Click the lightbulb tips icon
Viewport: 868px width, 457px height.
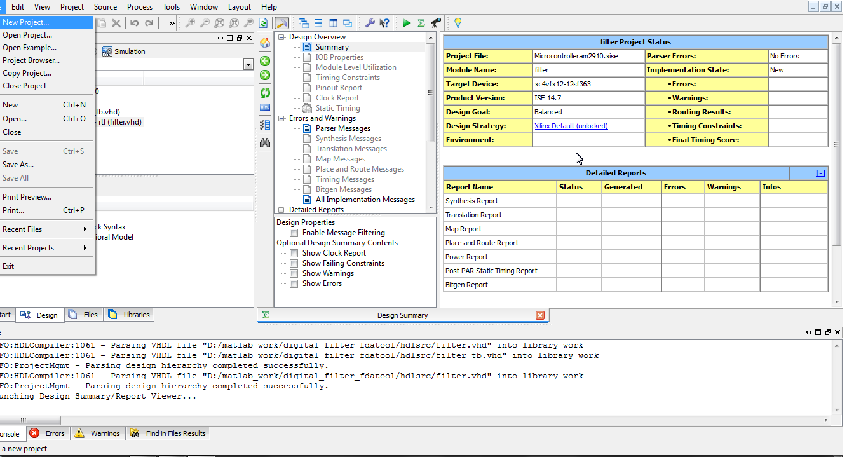458,23
